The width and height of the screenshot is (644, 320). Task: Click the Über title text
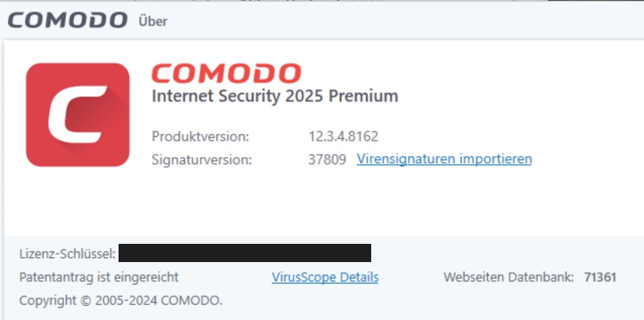pos(153,20)
